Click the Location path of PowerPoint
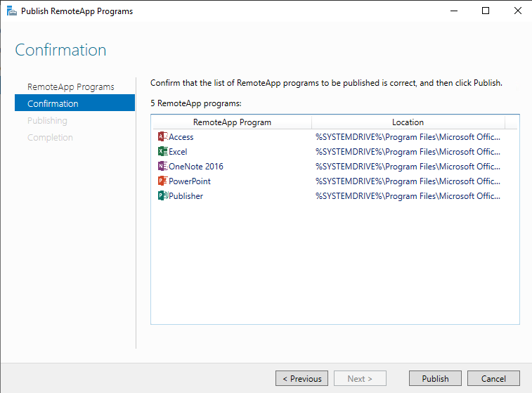 click(408, 181)
